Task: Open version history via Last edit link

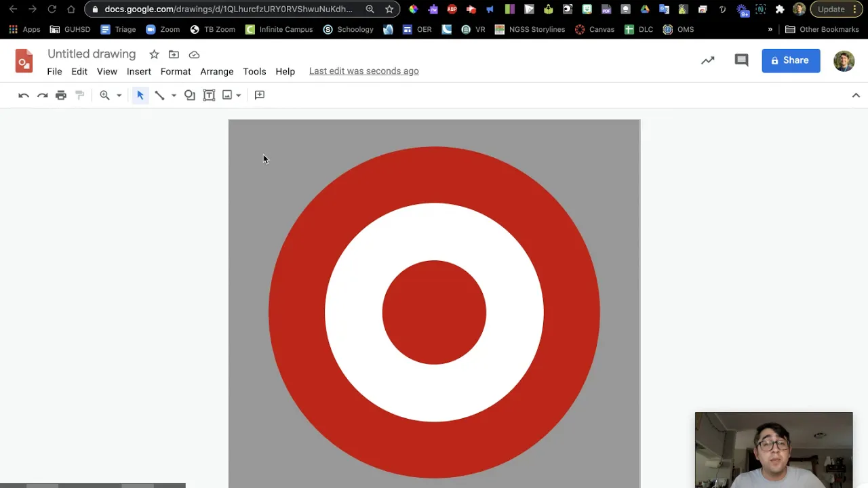Action: coord(364,71)
